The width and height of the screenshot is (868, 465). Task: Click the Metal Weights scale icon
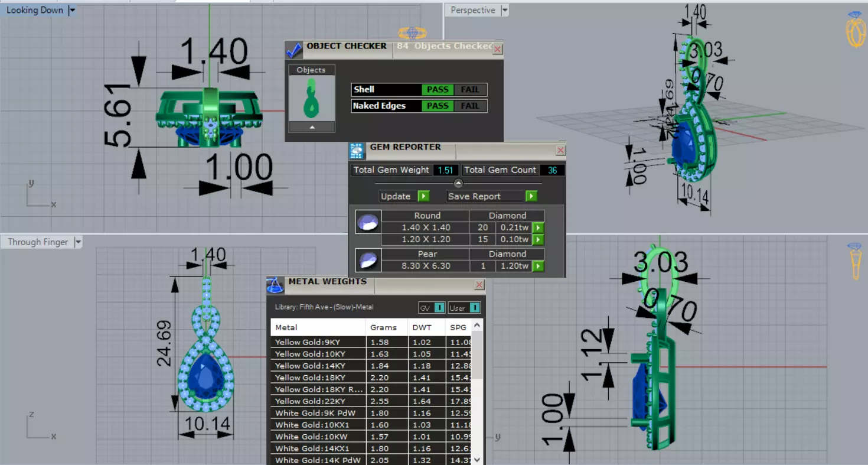(275, 285)
